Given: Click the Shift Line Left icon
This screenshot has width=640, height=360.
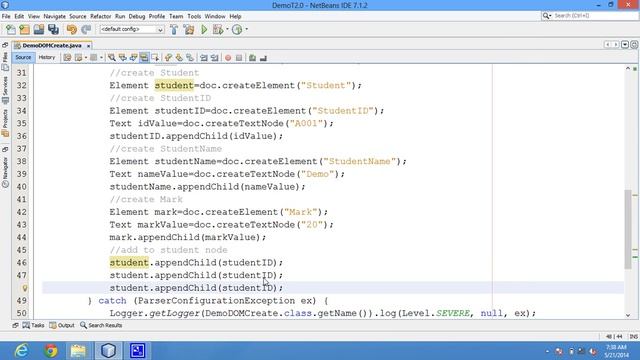Looking at the screenshot, I should pyautogui.click(x=204, y=58).
